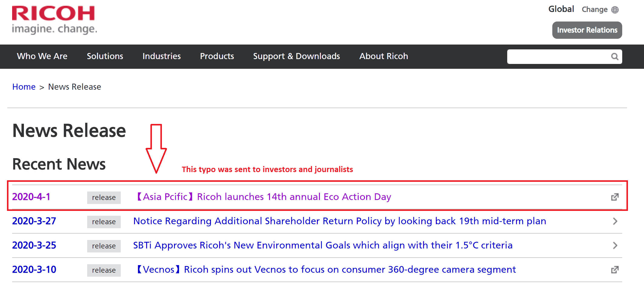Click the Change region link
The width and height of the screenshot is (644, 283).
(595, 10)
